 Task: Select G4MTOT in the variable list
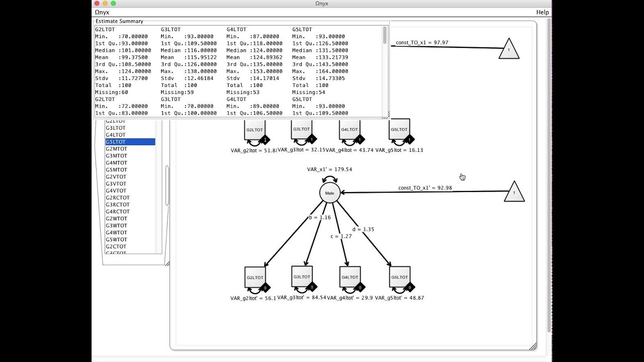pyautogui.click(x=130, y=163)
